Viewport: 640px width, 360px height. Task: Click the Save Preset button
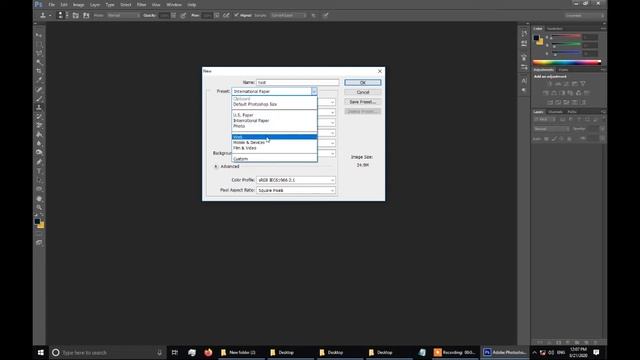pos(362,102)
